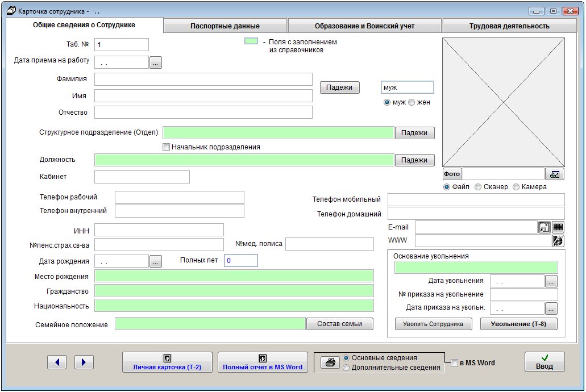Open Состав семьи button
This screenshot has width=586, height=392.
[x=340, y=324]
